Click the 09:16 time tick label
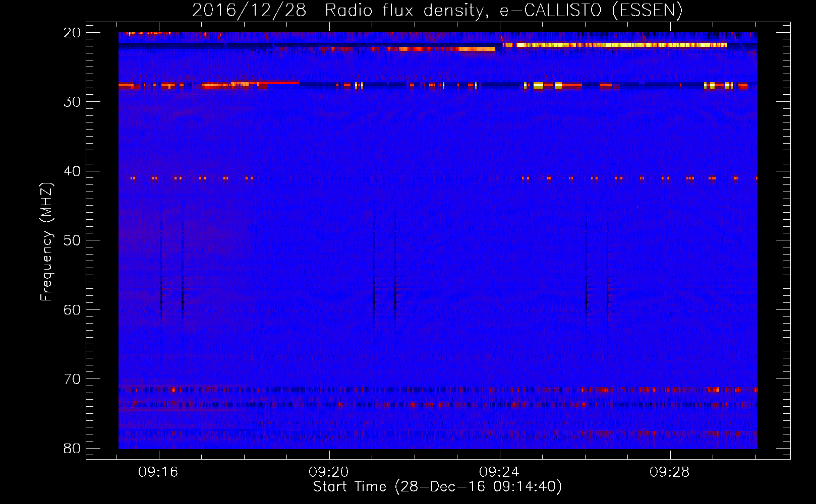This screenshot has width=816, height=504. pyautogui.click(x=158, y=472)
